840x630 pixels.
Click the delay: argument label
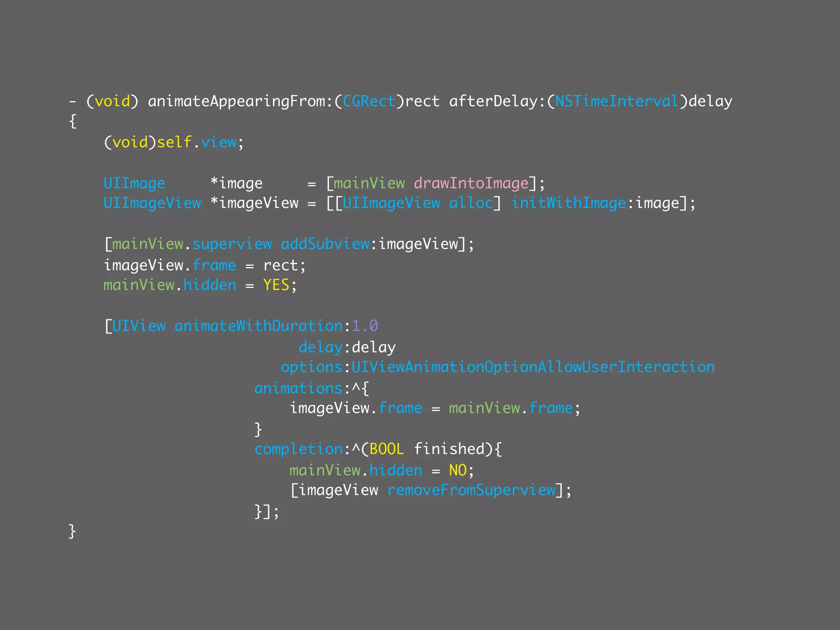[x=324, y=347]
